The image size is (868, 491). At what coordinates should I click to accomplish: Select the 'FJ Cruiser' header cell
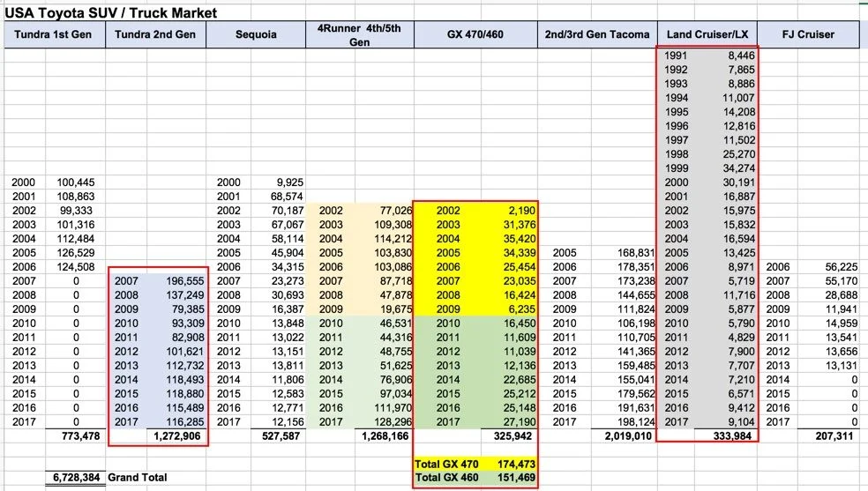click(x=808, y=34)
